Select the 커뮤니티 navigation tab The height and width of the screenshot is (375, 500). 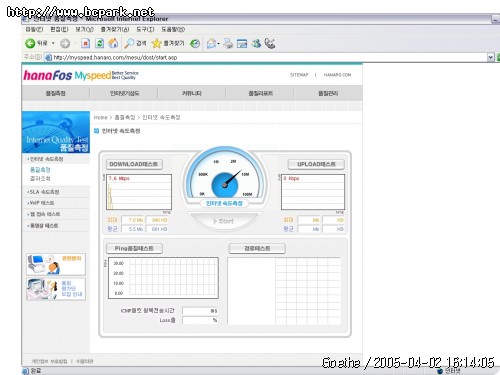click(192, 93)
